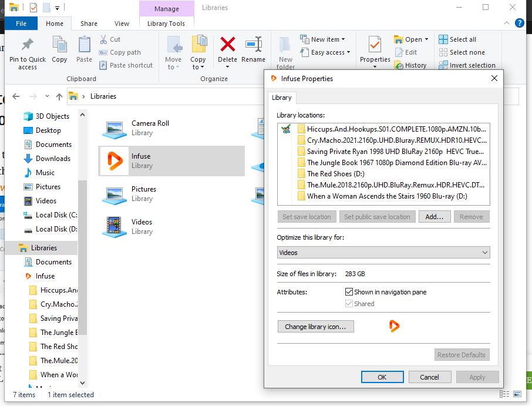Click Select none in ribbon
The height and width of the screenshot is (406, 532).
(x=462, y=52)
